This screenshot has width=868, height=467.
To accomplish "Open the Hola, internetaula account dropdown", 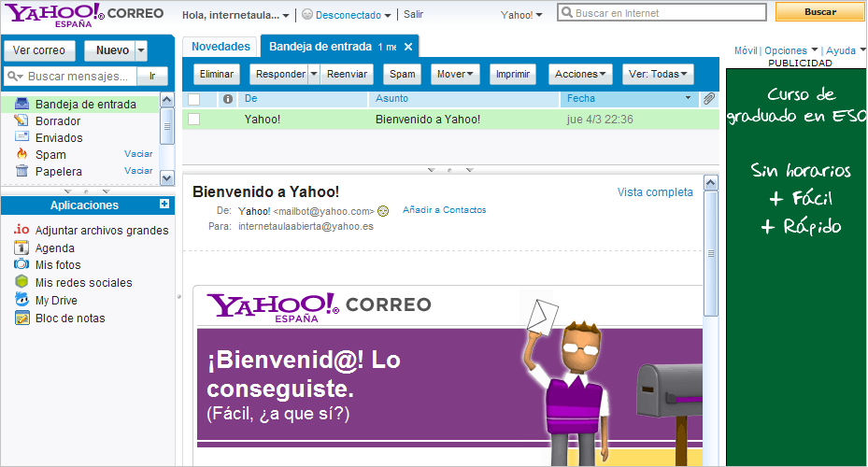I will pyautogui.click(x=286, y=16).
